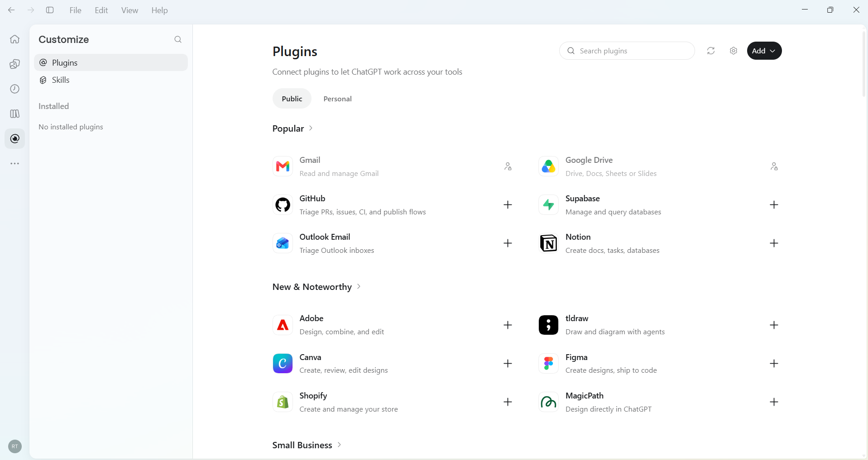Select Plugins in Customize sidebar
This screenshot has height=460, width=868.
[x=111, y=62]
